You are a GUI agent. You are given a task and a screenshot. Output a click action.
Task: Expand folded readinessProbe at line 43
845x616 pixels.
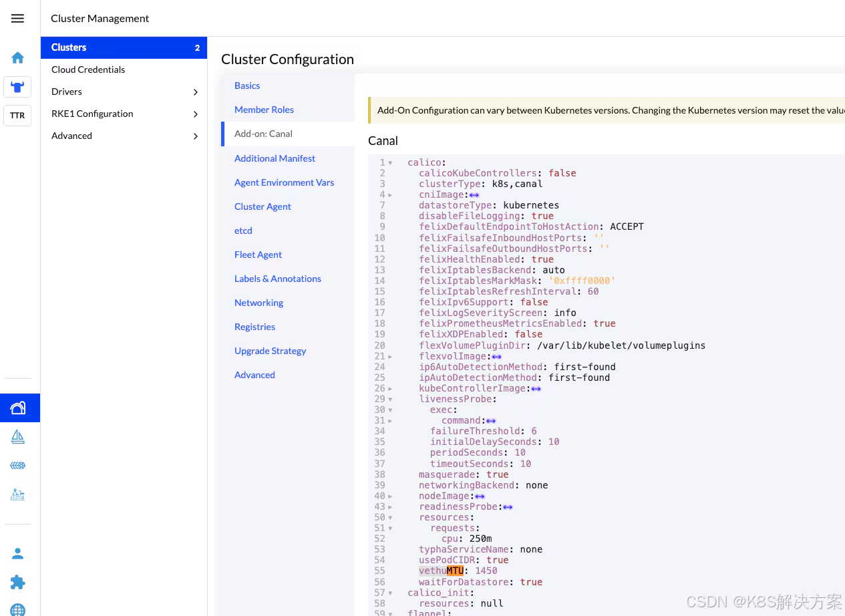click(390, 506)
